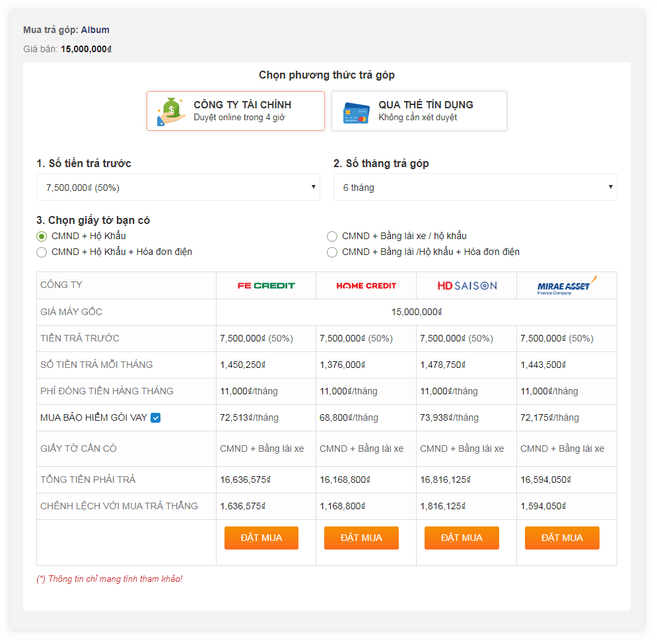Click the money bag finance company icon
This screenshot has width=657, height=644.
point(171,112)
